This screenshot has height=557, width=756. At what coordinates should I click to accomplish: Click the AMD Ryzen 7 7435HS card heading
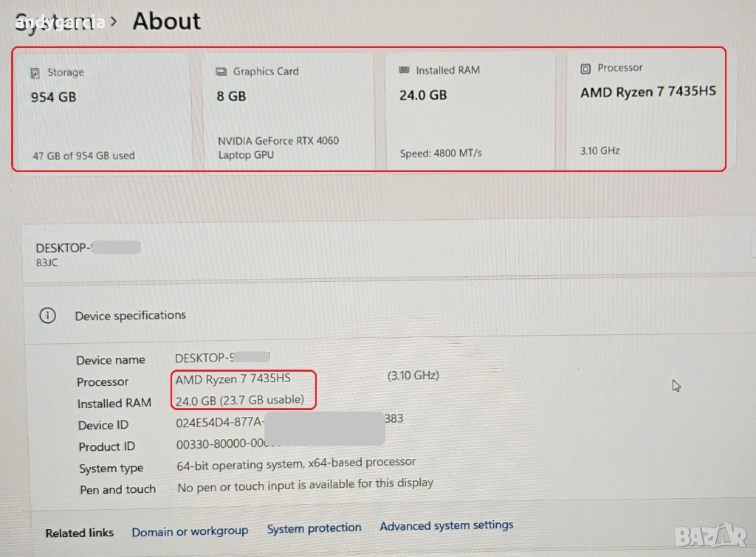point(647,92)
